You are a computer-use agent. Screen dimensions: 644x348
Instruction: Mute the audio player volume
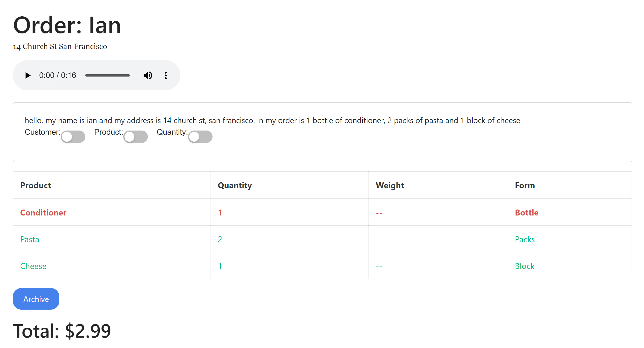pos(148,75)
